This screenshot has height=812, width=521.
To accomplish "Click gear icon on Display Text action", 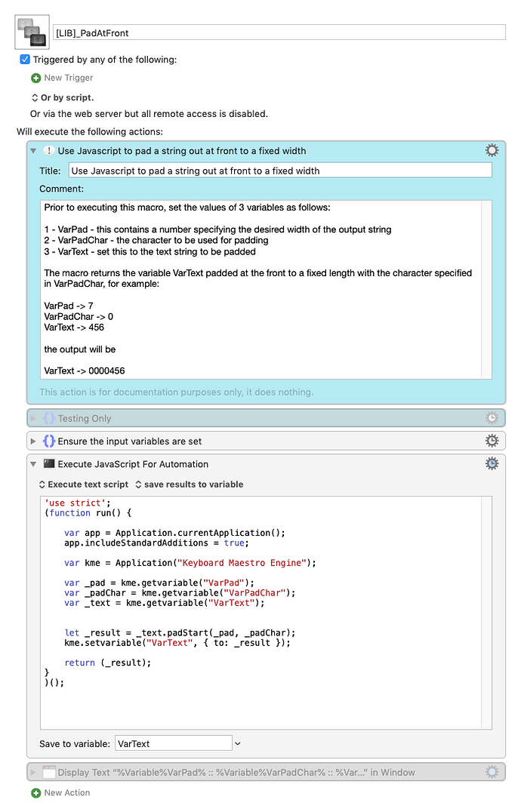I will [x=492, y=772].
